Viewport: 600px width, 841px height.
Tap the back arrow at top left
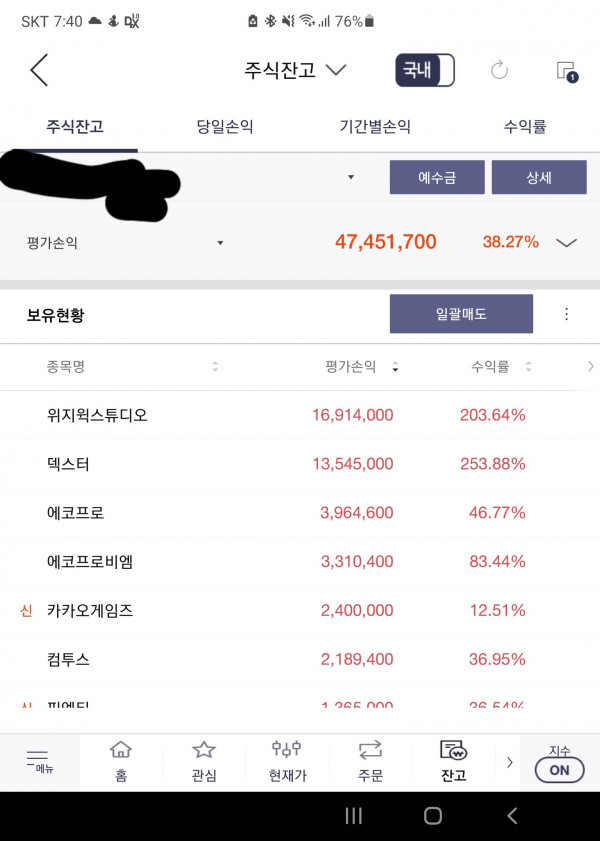point(39,70)
